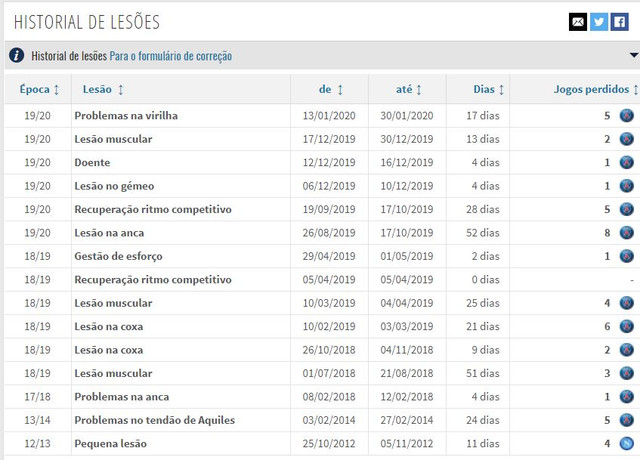
Task: Click club crest in Problemas na virilha row
Action: point(627,116)
